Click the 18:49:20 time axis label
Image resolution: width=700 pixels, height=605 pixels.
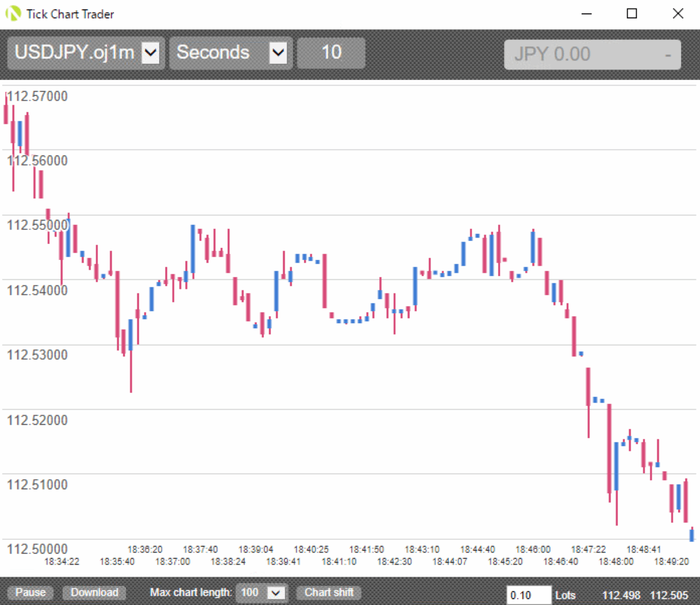(671, 561)
